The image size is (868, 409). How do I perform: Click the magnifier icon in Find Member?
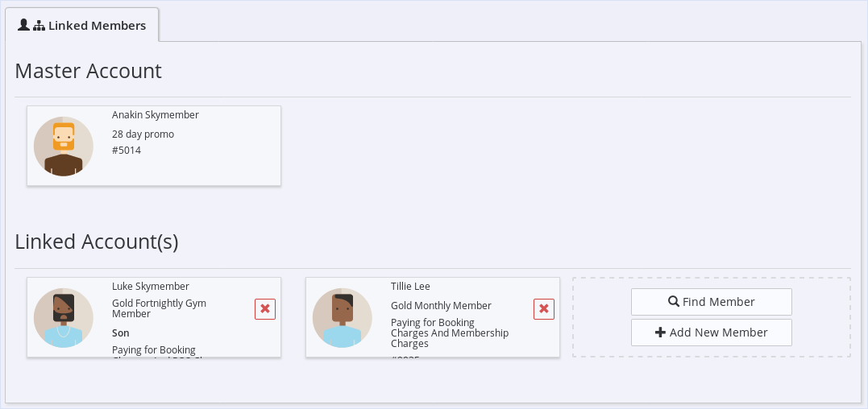tap(674, 302)
